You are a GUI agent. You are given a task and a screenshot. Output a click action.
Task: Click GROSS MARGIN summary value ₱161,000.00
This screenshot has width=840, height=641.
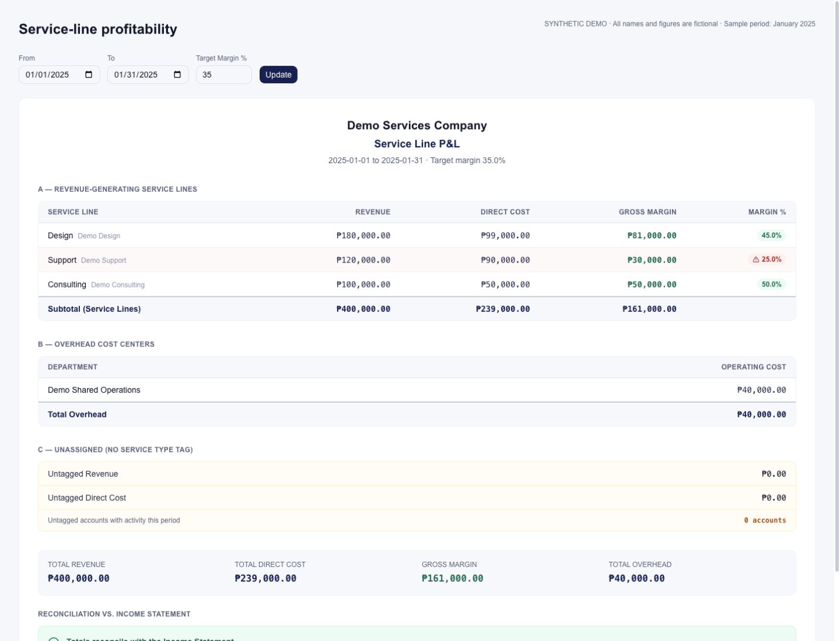[x=452, y=578]
